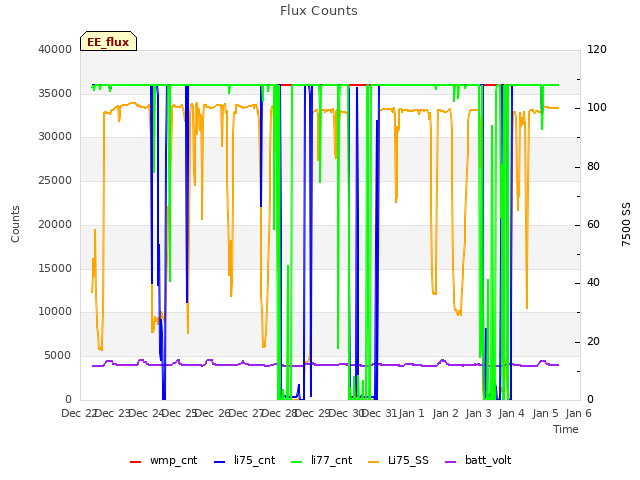Toggle li77_cnt series via legend label
This screenshot has height=480, width=640.
331,460
